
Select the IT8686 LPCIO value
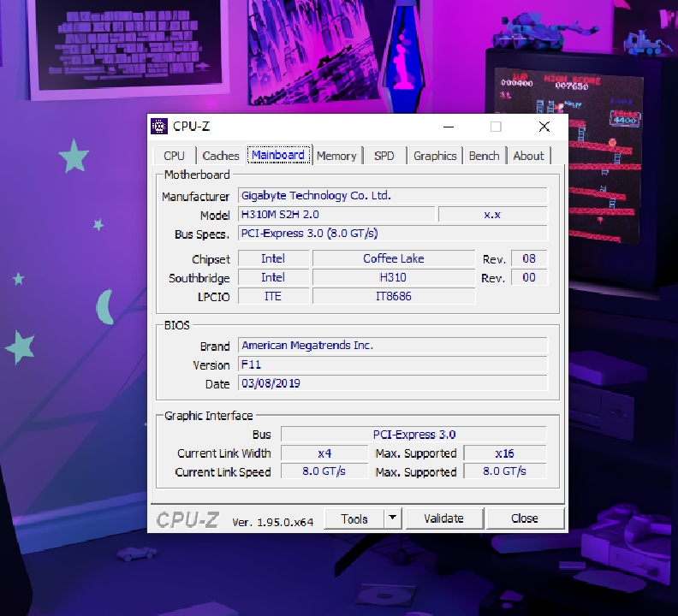point(394,297)
